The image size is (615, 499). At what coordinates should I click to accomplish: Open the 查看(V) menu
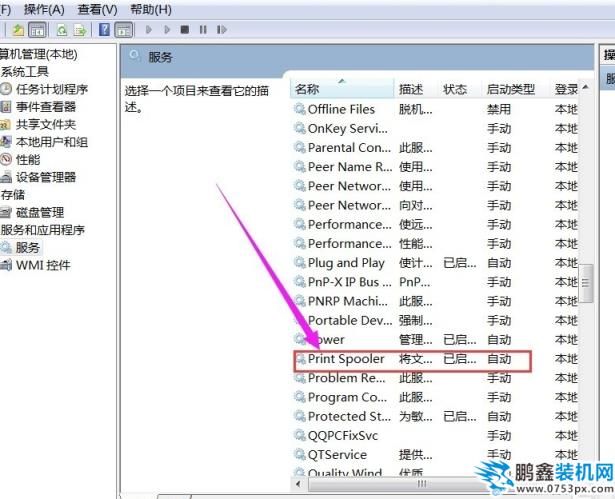click(97, 9)
